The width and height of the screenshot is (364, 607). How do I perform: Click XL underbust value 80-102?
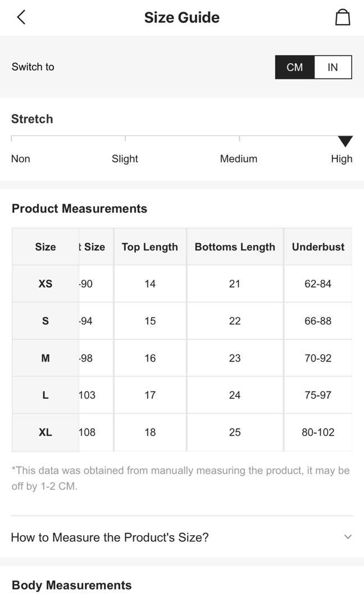(x=318, y=432)
